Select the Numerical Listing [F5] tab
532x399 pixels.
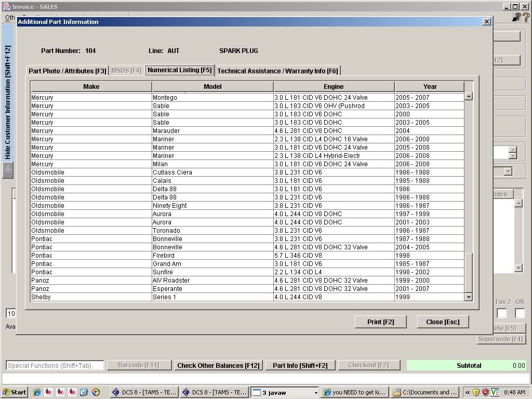(179, 70)
